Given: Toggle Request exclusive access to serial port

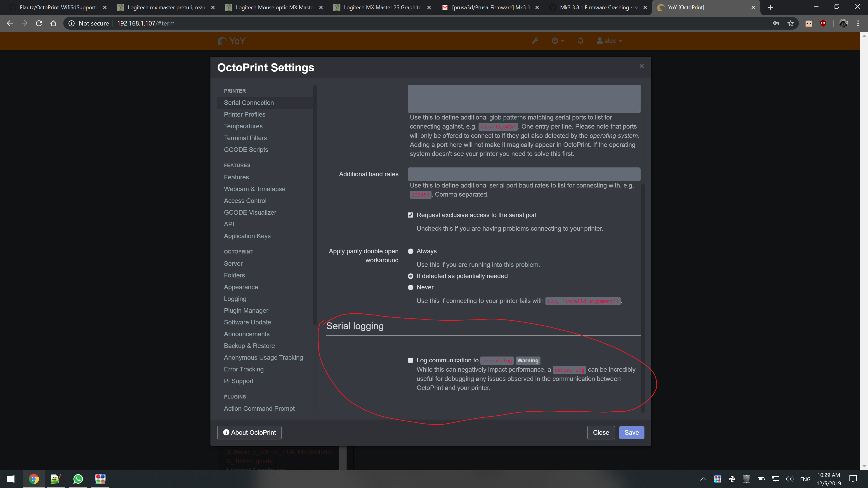Looking at the screenshot, I should (x=410, y=215).
